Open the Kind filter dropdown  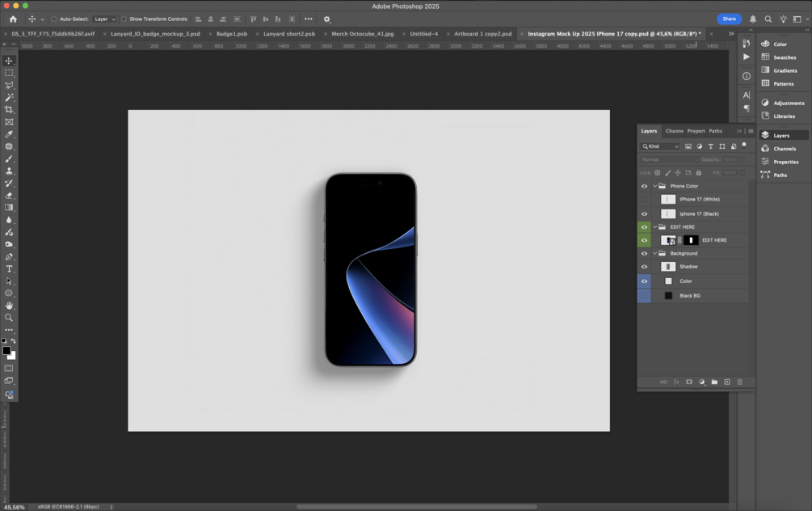click(660, 146)
